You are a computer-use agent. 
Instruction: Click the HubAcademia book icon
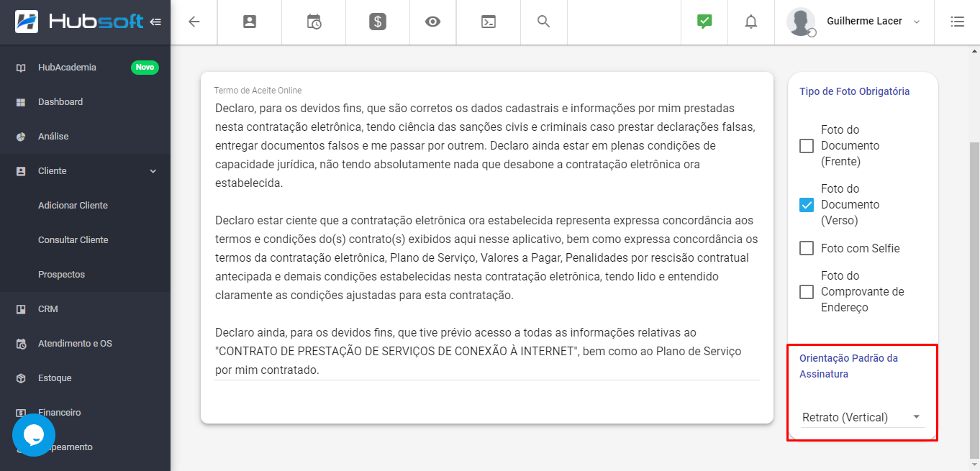21,68
